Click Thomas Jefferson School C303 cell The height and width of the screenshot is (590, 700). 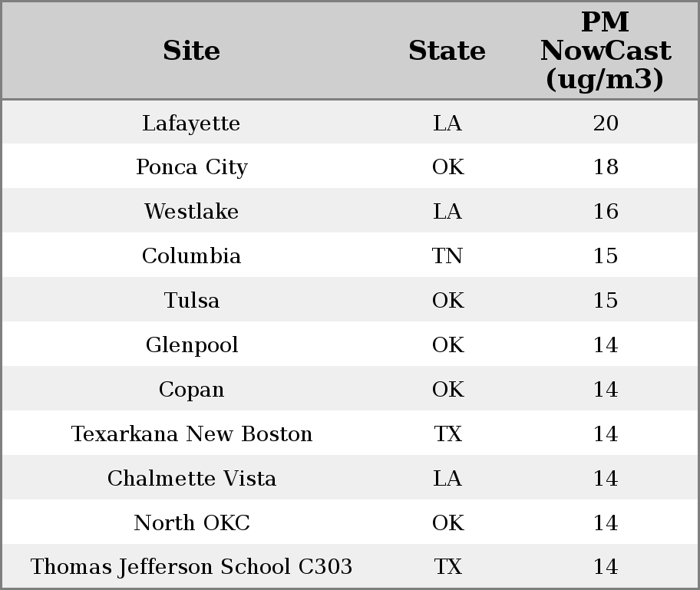click(191, 567)
